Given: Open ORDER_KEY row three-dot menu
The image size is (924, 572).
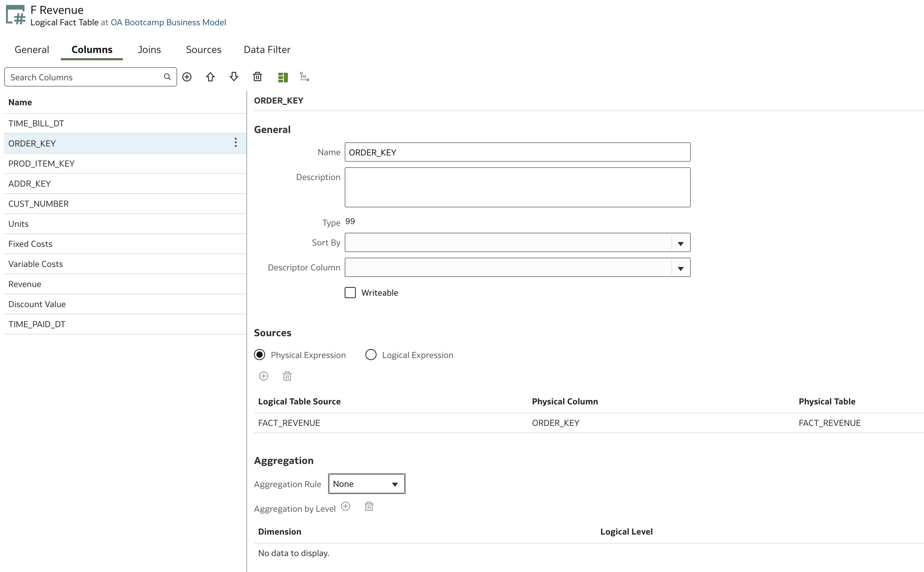Looking at the screenshot, I should (236, 143).
